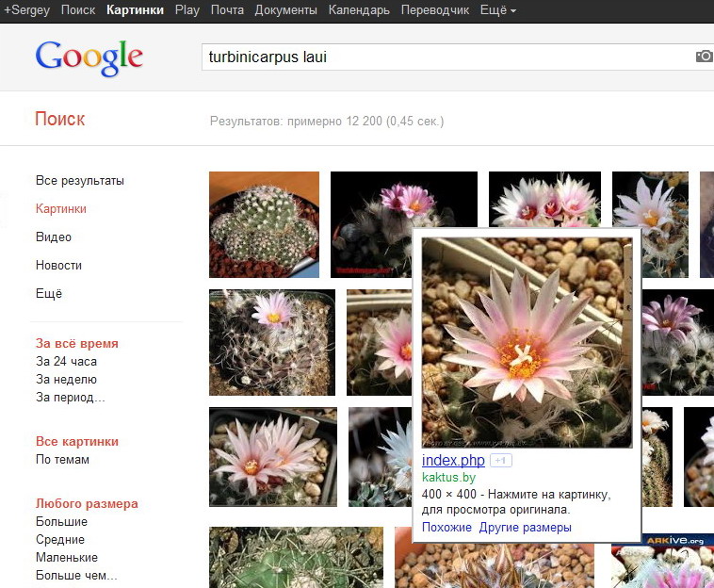The height and width of the screenshot is (588, 714).
Task: Select Новости search category
Action: point(58,265)
